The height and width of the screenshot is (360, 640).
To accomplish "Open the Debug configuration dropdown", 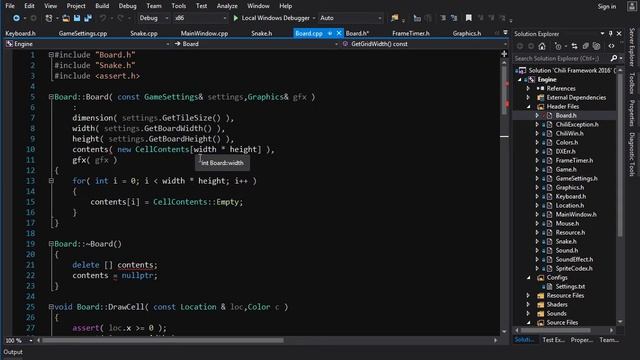I will pyautogui.click(x=153, y=18).
